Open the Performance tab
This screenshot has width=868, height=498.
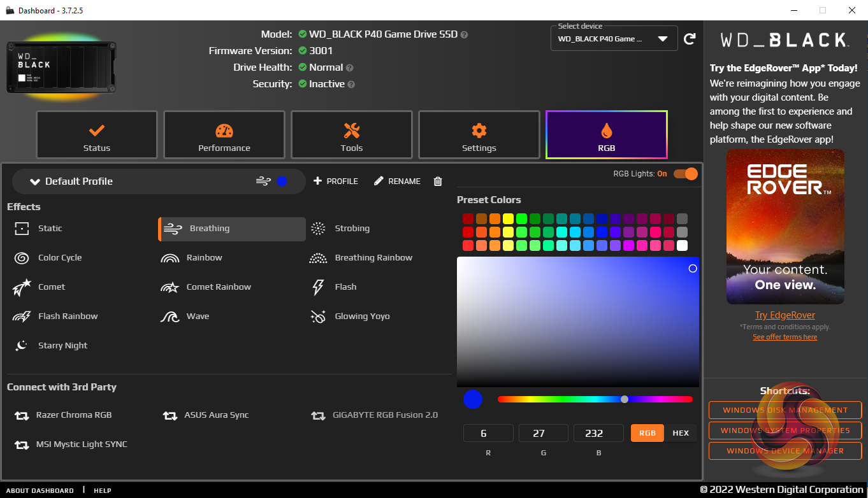tap(224, 135)
